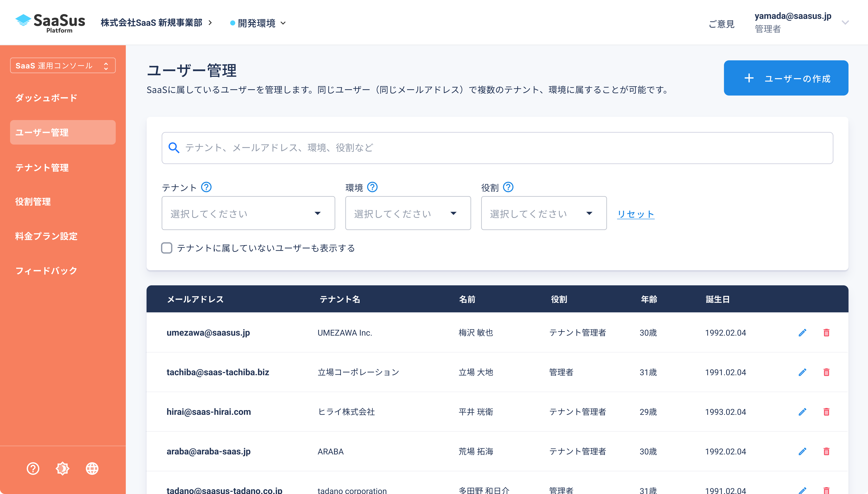Select ユーザー管理 in sidebar
868x494 pixels.
(63, 132)
